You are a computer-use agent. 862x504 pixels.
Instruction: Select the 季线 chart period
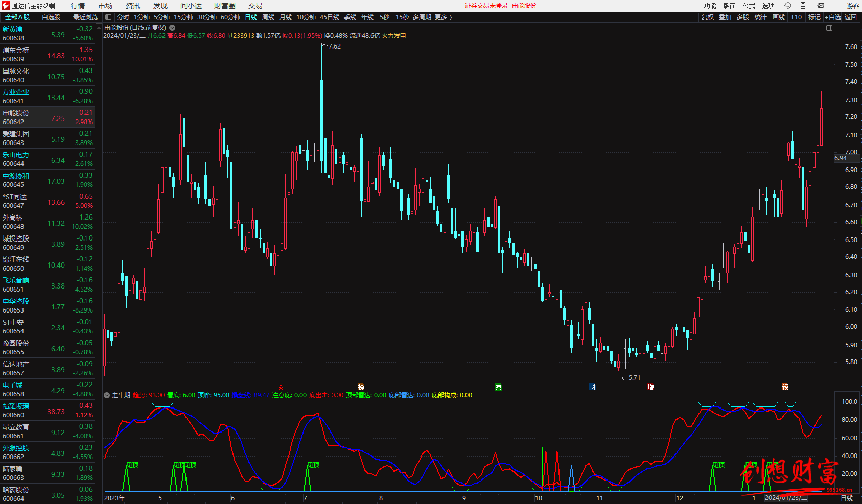tap(350, 17)
